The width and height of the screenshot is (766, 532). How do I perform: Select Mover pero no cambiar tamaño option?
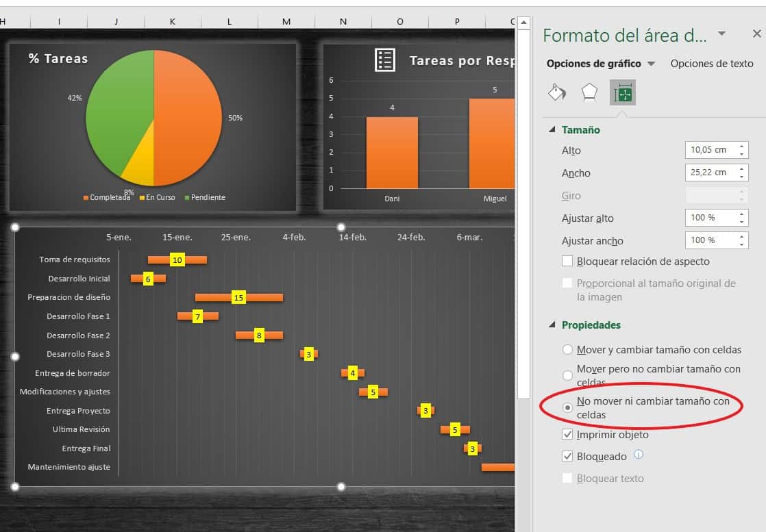click(x=567, y=375)
